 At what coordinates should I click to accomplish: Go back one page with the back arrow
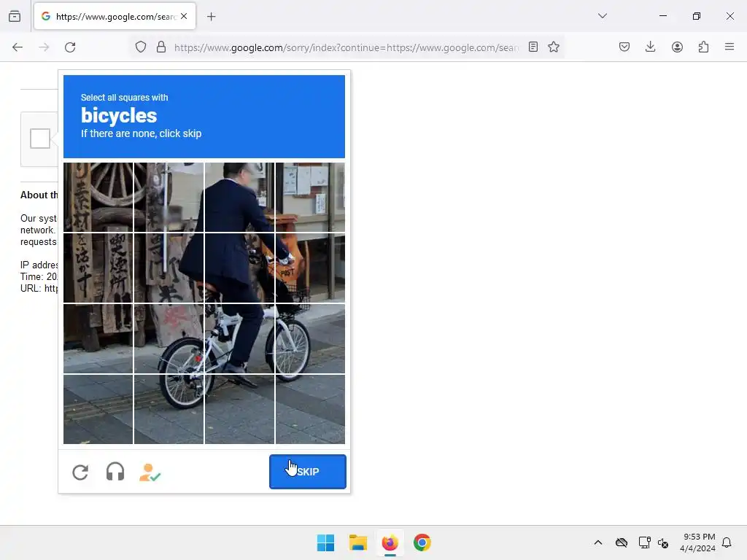[18, 47]
